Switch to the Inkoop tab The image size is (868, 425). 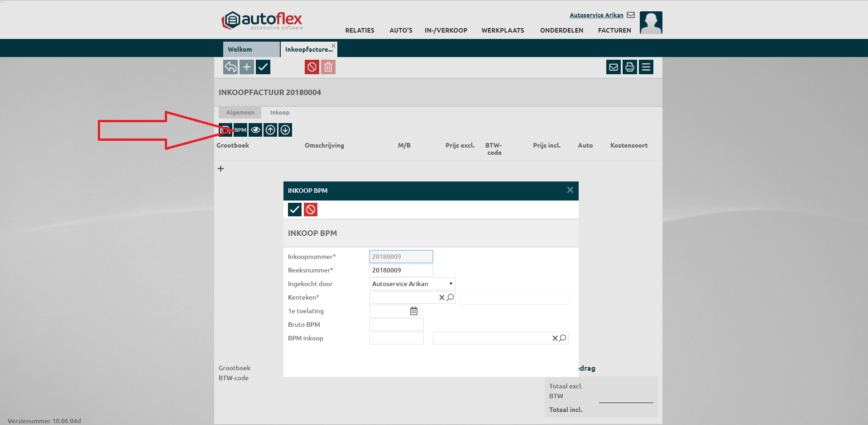click(279, 113)
